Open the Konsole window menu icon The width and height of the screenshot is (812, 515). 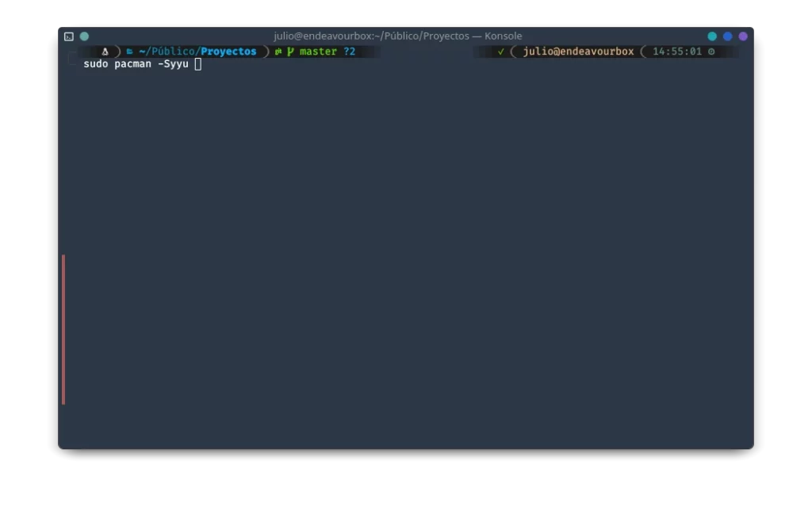[x=69, y=36]
